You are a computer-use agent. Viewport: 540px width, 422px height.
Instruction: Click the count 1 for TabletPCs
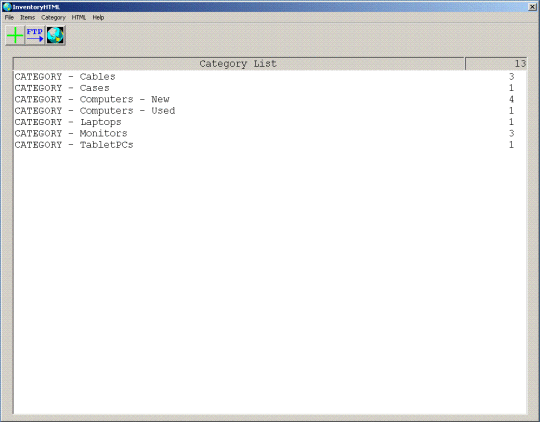coord(511,145)
